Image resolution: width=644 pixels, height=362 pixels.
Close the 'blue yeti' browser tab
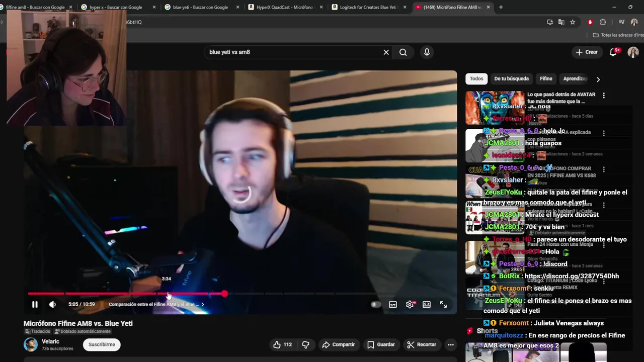pyautogui.click(x=238, y=7)
